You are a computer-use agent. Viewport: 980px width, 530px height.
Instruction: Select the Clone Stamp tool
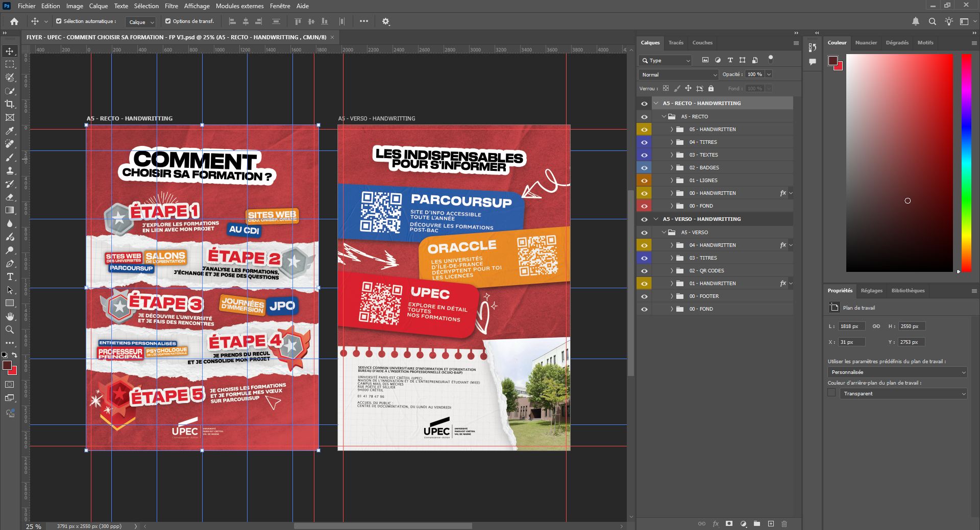point(10,170)
